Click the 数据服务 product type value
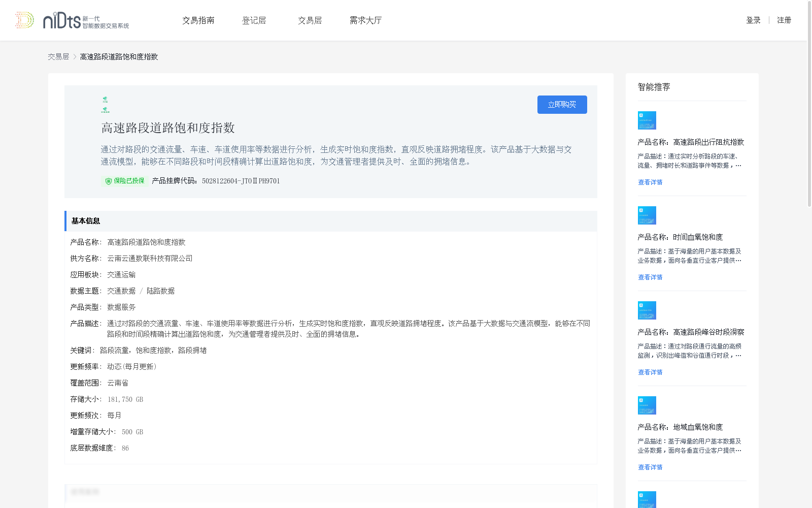The height and width of the screenshot is (508, 812). click(x=121, y=307)
